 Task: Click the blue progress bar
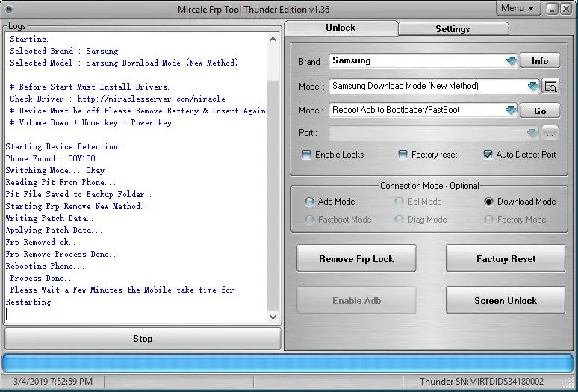click(x=289, y=364)
